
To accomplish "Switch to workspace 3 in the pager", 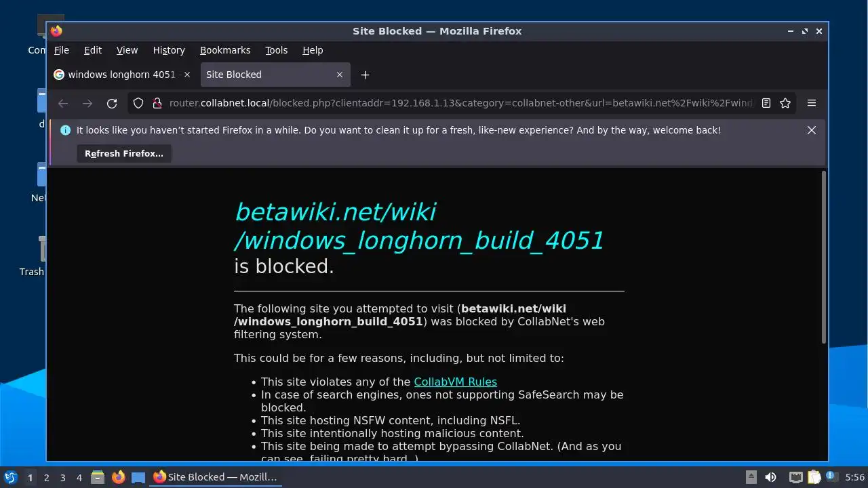I will (62, 478).
